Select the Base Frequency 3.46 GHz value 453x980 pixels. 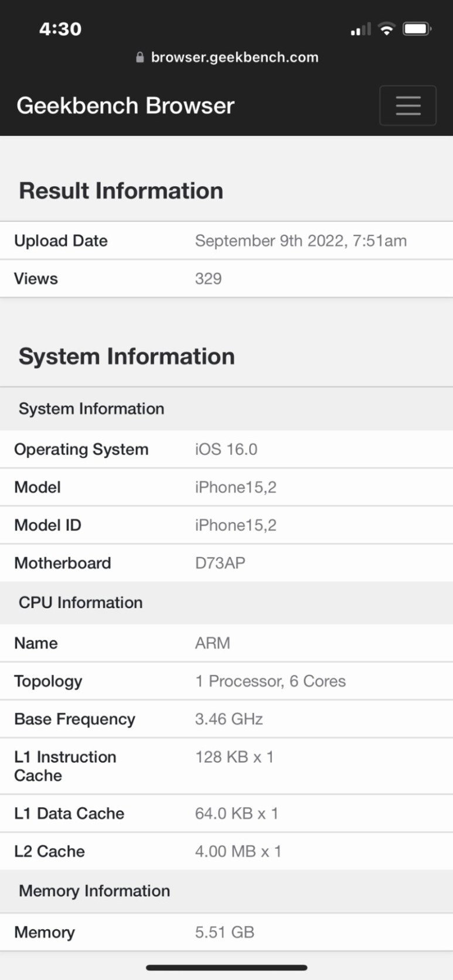(x=229, y=719)
